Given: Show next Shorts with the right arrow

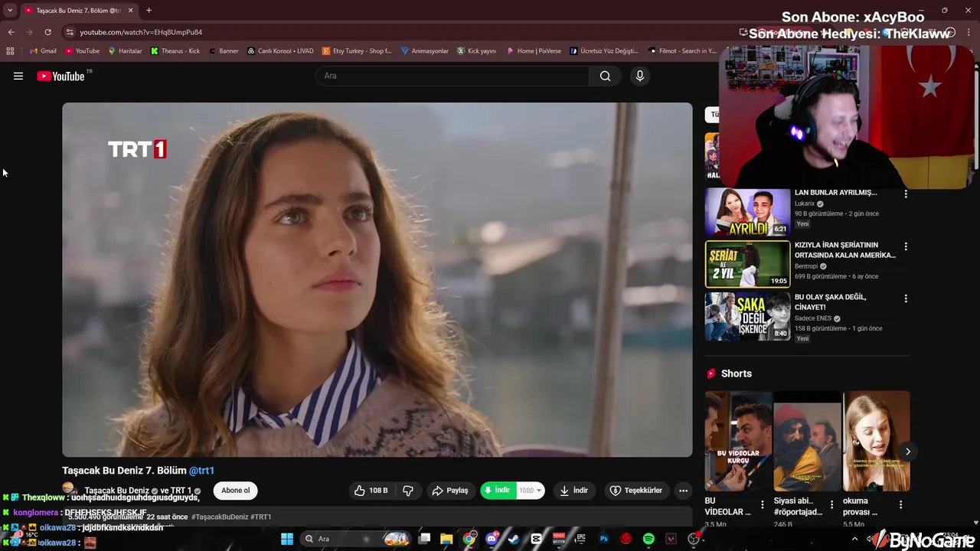Looking at the screenshot, I should (907, 452).
